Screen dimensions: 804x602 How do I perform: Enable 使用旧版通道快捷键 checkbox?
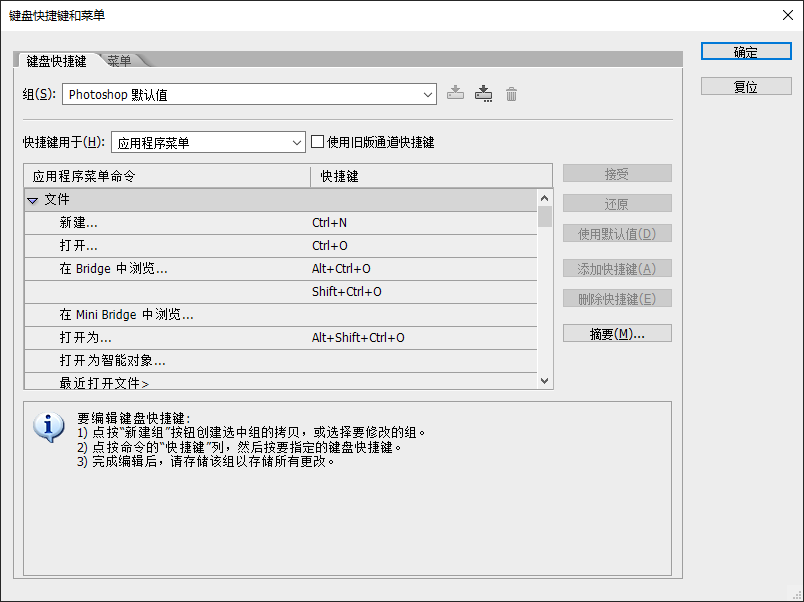(317, 141)
